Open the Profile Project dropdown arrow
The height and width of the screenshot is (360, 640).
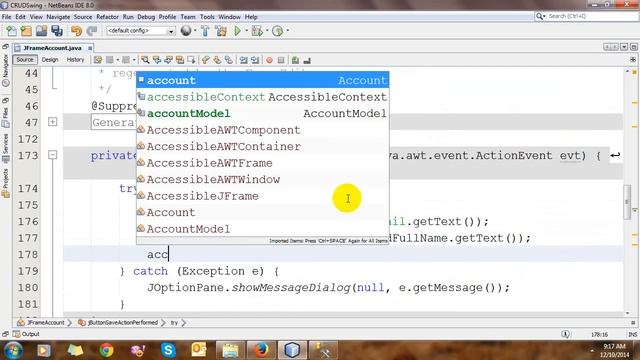pos(288,31)
